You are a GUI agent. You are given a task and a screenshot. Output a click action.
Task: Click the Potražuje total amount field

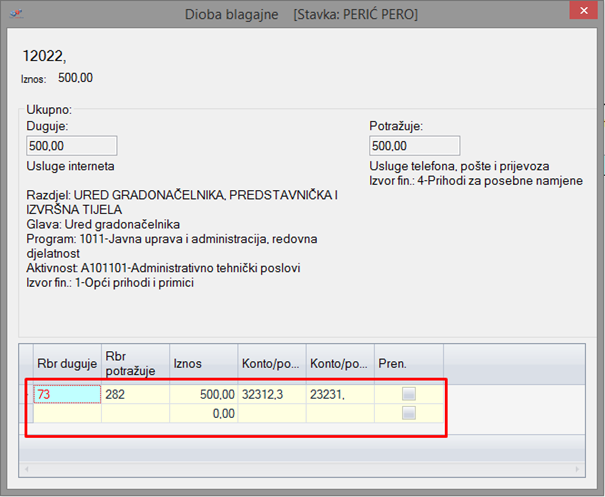(414, 146)
